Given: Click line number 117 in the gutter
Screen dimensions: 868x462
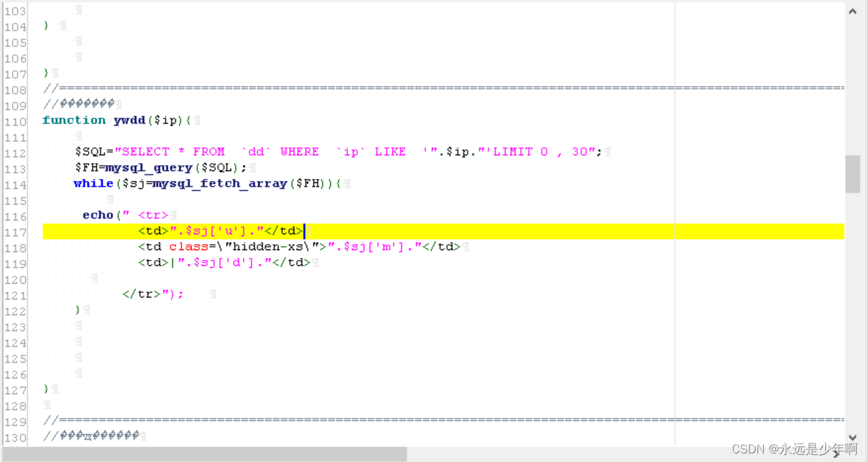Looking at the screenshot, I should 16,232.
